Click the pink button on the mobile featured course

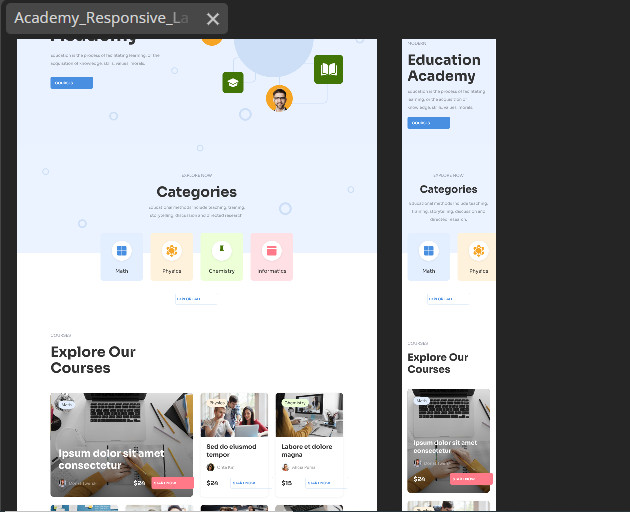pos(471,479)
